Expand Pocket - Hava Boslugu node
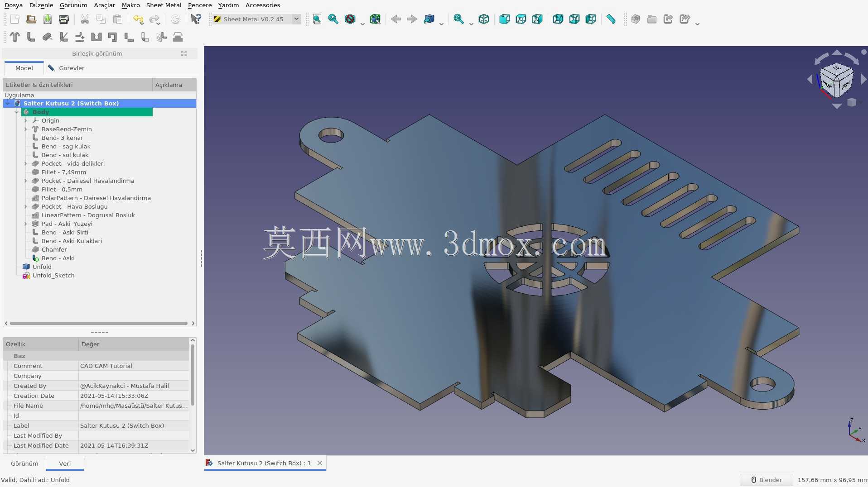 pos(26,207)
